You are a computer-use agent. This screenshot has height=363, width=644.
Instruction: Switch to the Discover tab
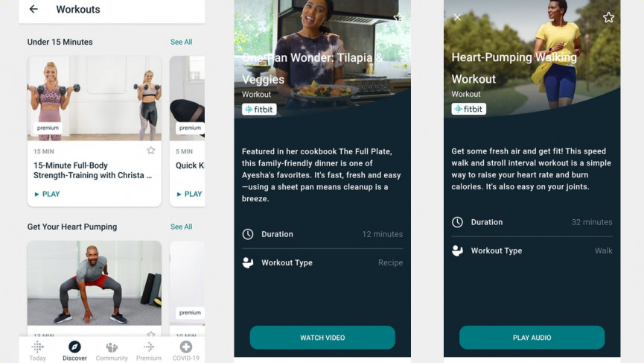pyautogui.click(x=74, y=351)
